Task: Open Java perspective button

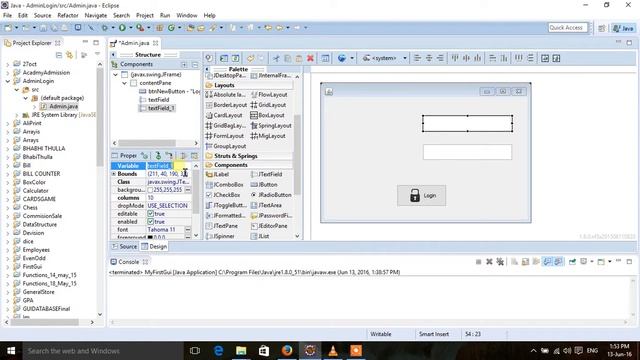Action: pos(623,28)
